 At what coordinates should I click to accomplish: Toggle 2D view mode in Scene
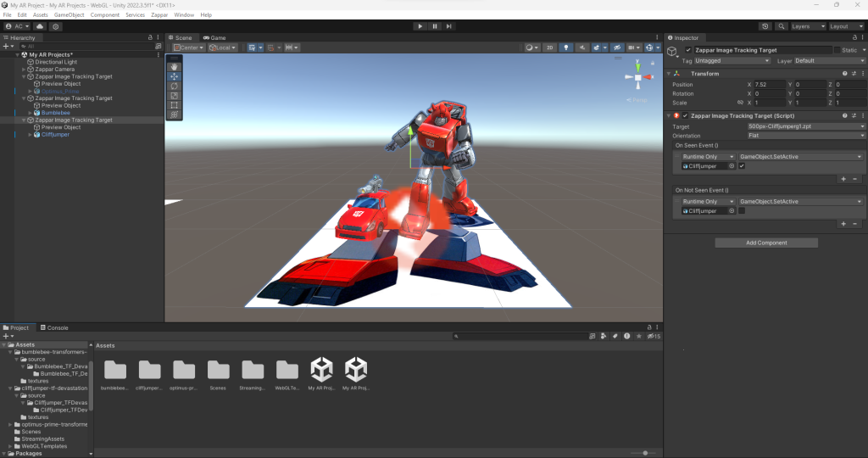550,47
